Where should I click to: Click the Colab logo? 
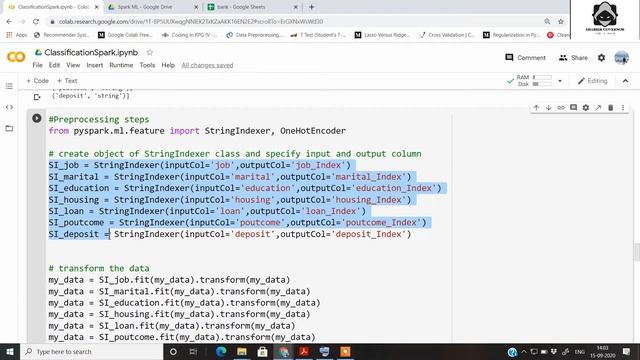pyautogui.click(x=16, y=57)
